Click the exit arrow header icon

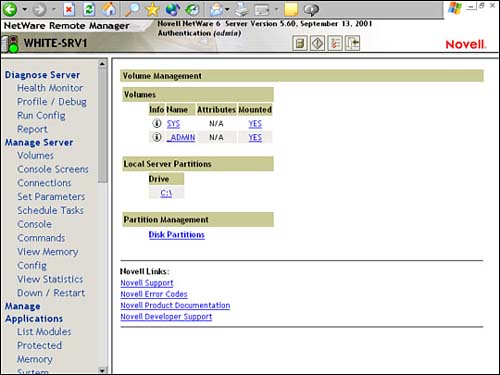coord(353,43)
